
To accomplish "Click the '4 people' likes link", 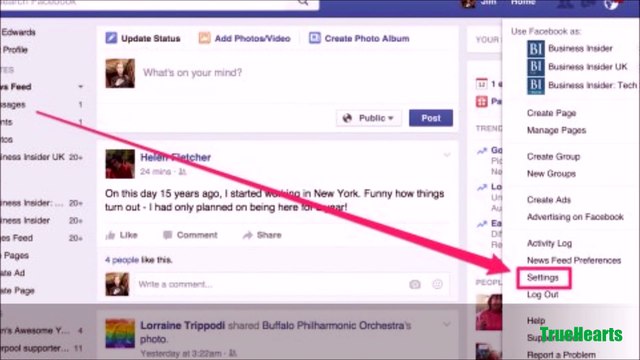I will click(122, 260).
